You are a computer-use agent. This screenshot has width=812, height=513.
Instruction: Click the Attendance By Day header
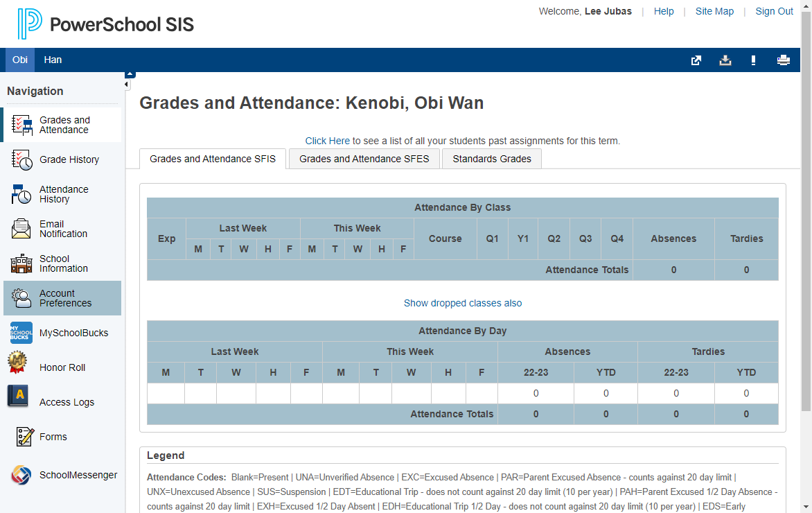tap(462, 331)
